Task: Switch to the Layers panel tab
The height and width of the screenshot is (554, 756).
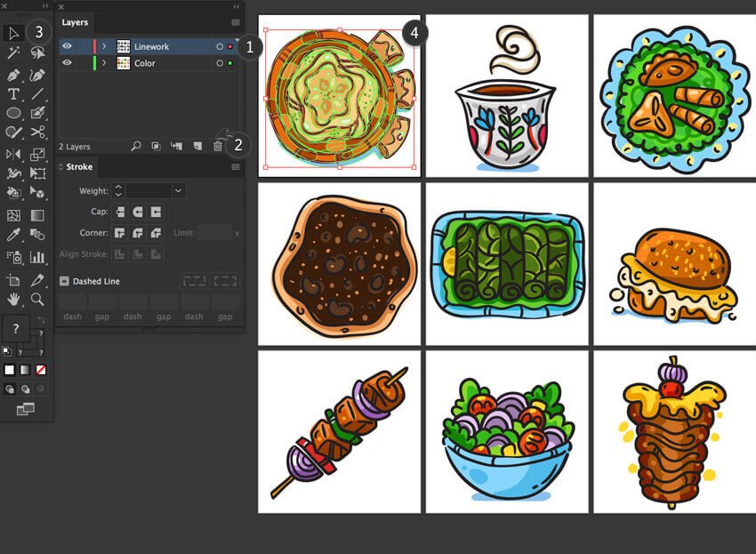Action: (75, 22)
